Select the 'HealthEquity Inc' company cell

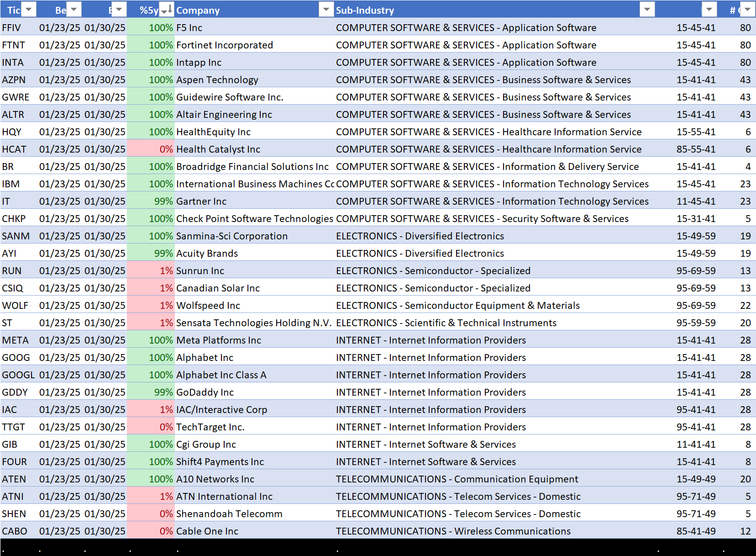pyautogui.click(x=254, y=132)
